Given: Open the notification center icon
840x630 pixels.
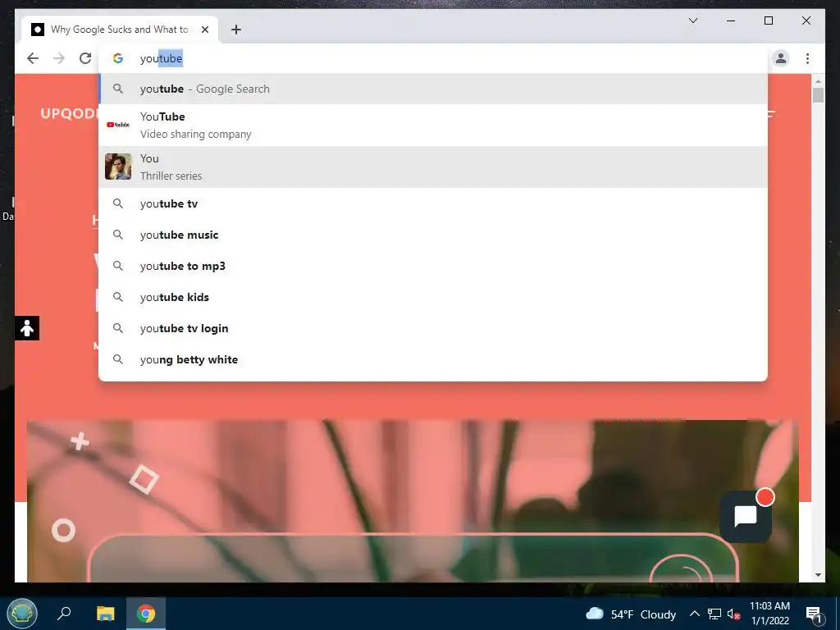Looking at the screenshot, I should (x=814, y=614).
